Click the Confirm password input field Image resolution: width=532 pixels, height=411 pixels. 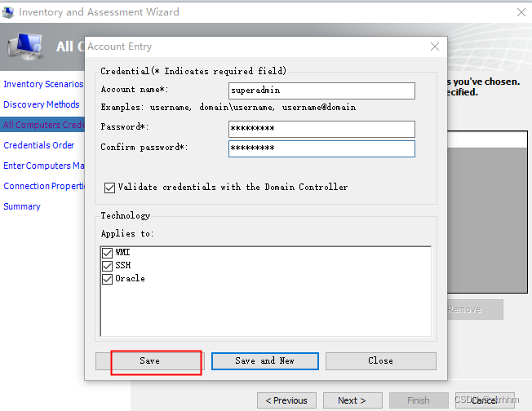pos(321,148)
